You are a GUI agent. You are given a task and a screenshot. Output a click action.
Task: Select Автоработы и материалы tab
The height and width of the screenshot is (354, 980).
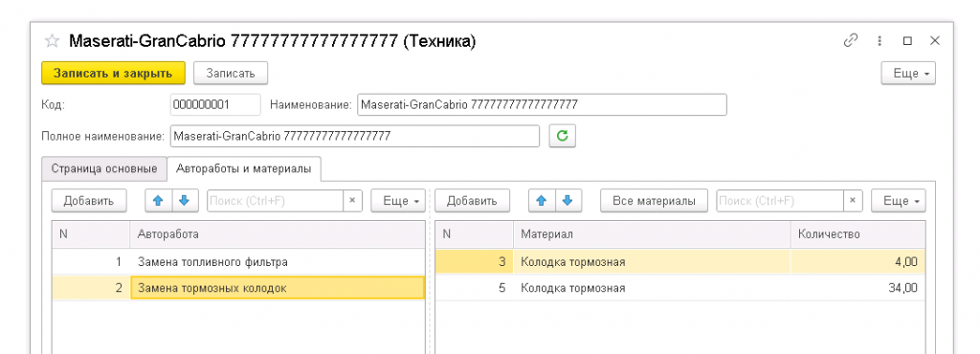[x=244, y=168]
